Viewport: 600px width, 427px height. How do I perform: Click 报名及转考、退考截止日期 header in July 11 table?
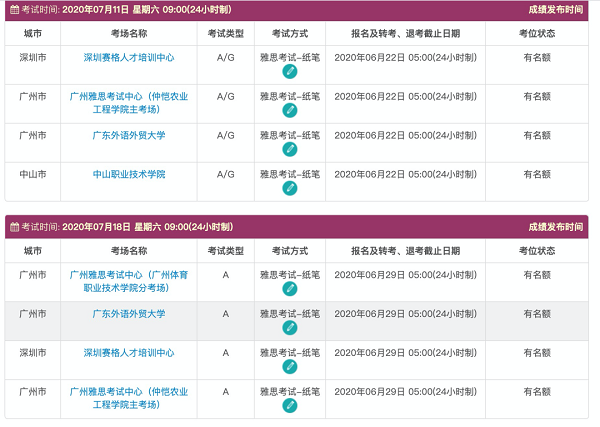[x=406, y=34]
